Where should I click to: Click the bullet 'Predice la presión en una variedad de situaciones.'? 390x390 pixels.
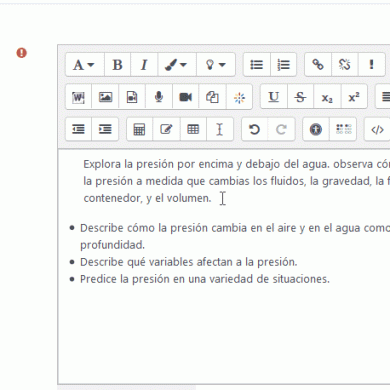click(205, 279)
